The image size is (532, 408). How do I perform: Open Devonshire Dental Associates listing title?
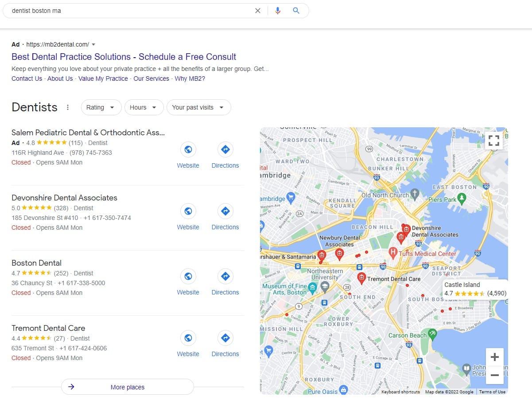[64, 197]
